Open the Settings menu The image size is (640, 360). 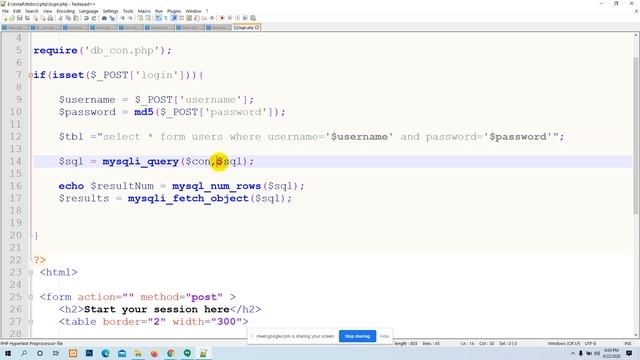(x=110, y=11)
